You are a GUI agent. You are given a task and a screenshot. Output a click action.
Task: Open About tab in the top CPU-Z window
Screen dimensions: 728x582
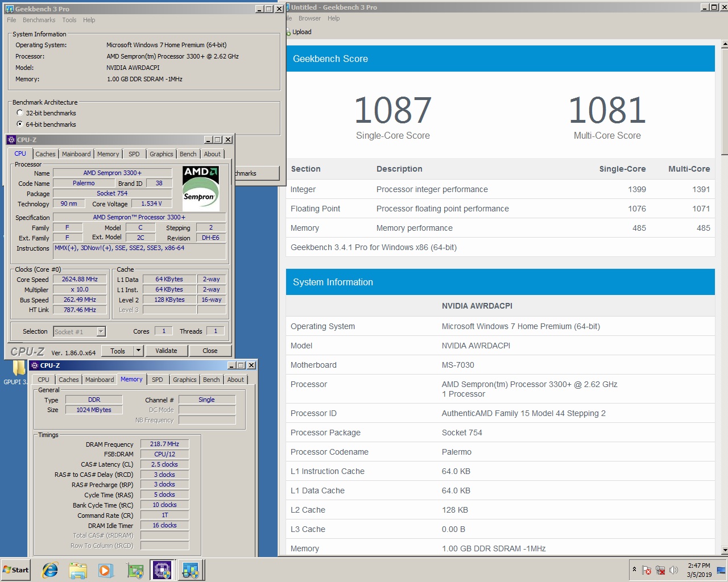coord(212,154)
